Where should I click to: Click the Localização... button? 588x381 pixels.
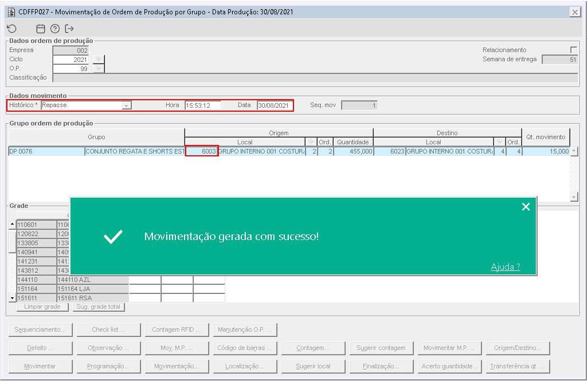click(x=245, y=366)
